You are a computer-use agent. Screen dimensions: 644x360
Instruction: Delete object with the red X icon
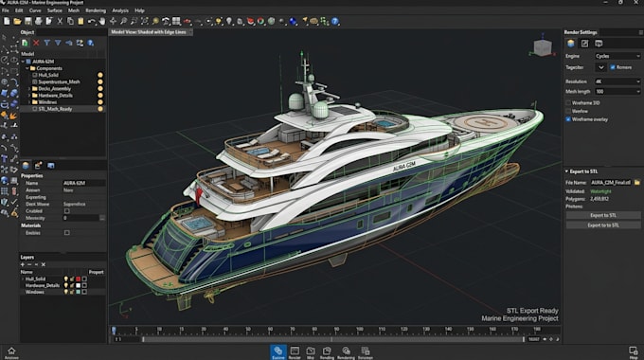36,43
